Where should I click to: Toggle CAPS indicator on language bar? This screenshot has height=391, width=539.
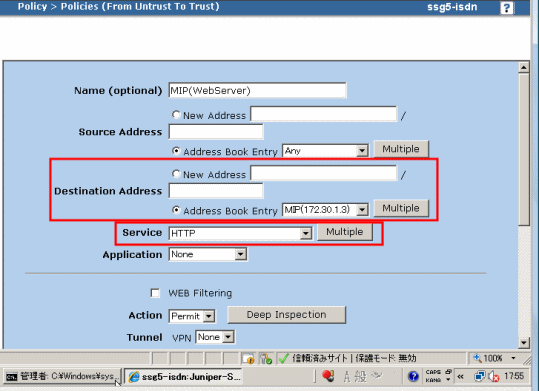point(433,372)
